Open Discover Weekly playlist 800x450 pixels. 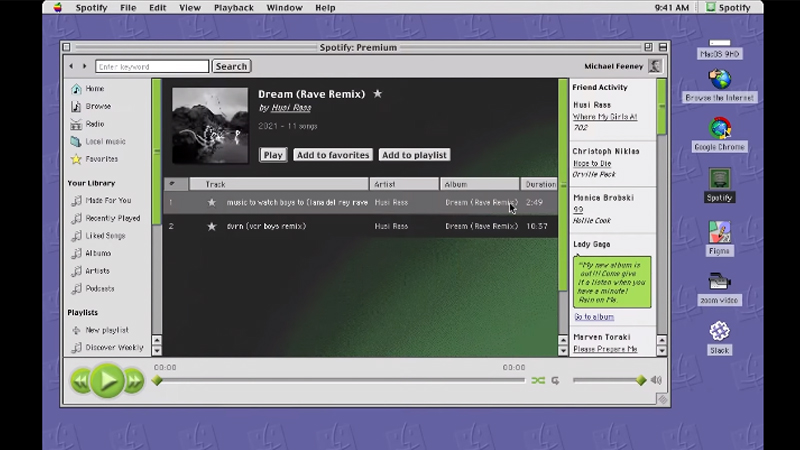[107, 348]
